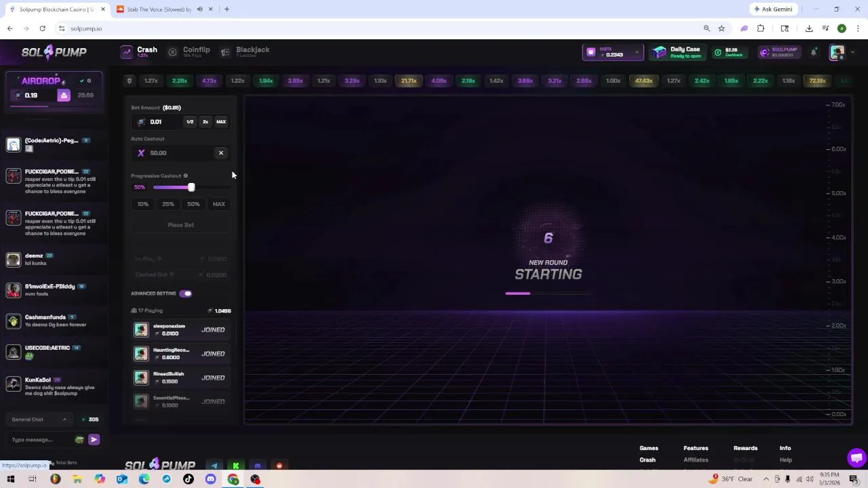Expand the profile menu chevron

pos(852,52)
